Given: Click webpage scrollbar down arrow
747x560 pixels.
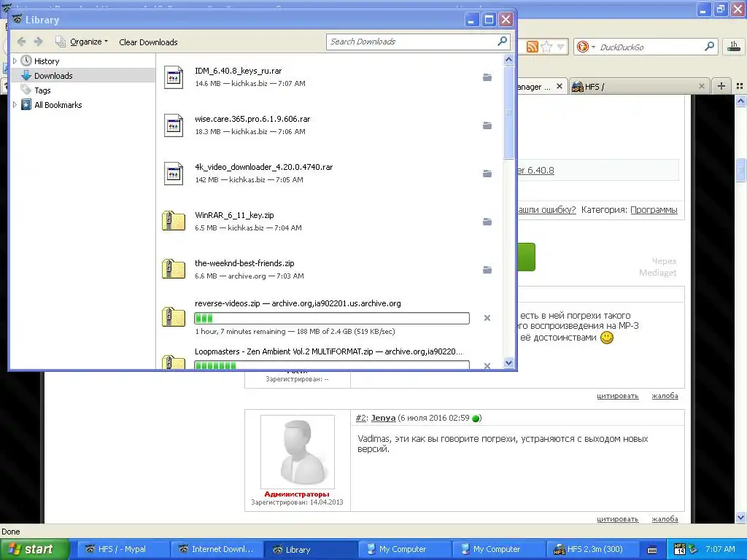Looking at the screenshot, I should pos(740,517).
